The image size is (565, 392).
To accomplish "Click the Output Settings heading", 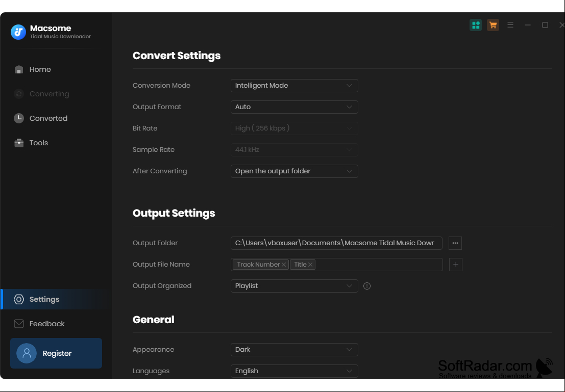I will coord(174,213).
